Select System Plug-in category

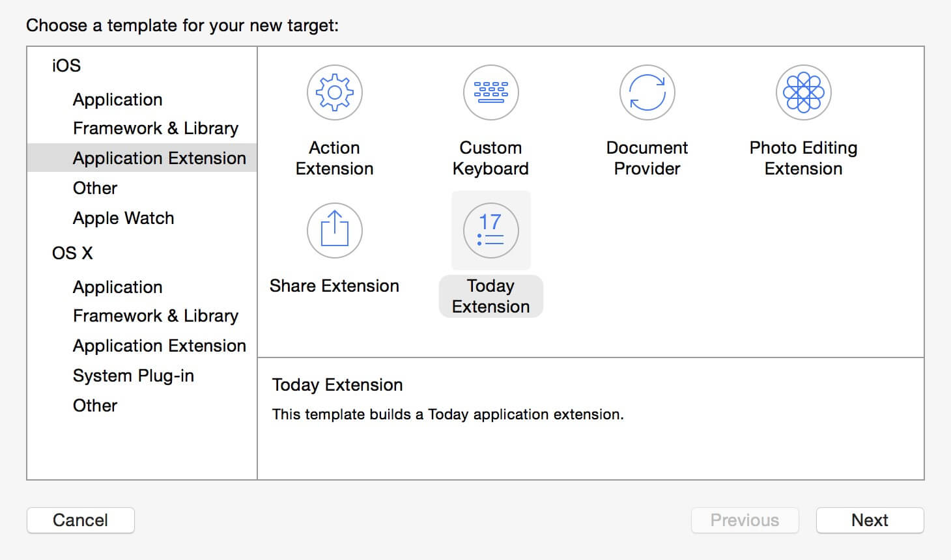(x=133, y=376)
